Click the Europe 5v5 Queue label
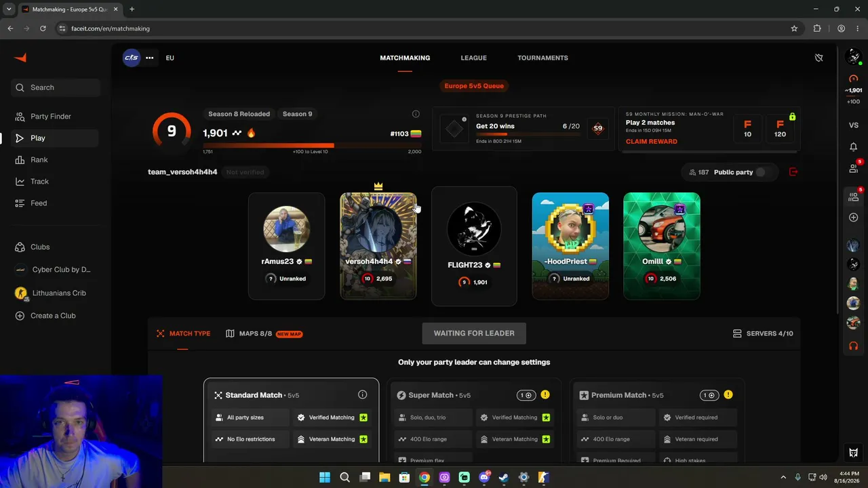The height and width of the screenshot is (488, 868). (474, 86)
